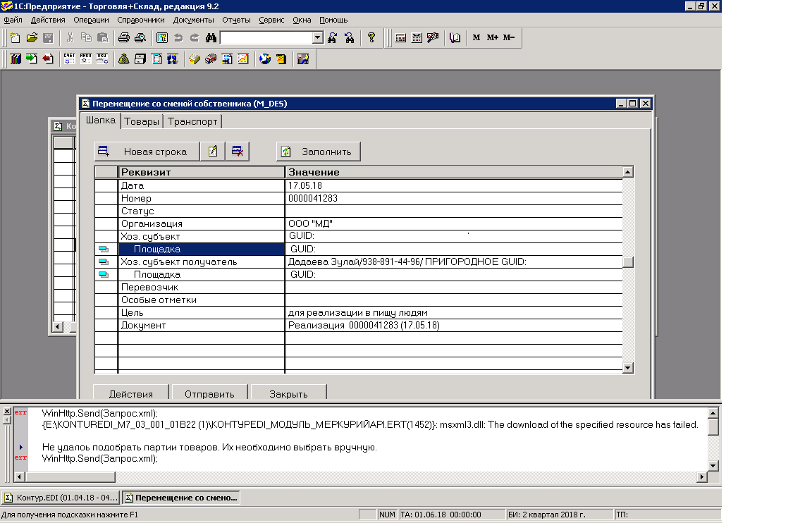Click the СЧЕТ invoice icon

coord(69,59)
